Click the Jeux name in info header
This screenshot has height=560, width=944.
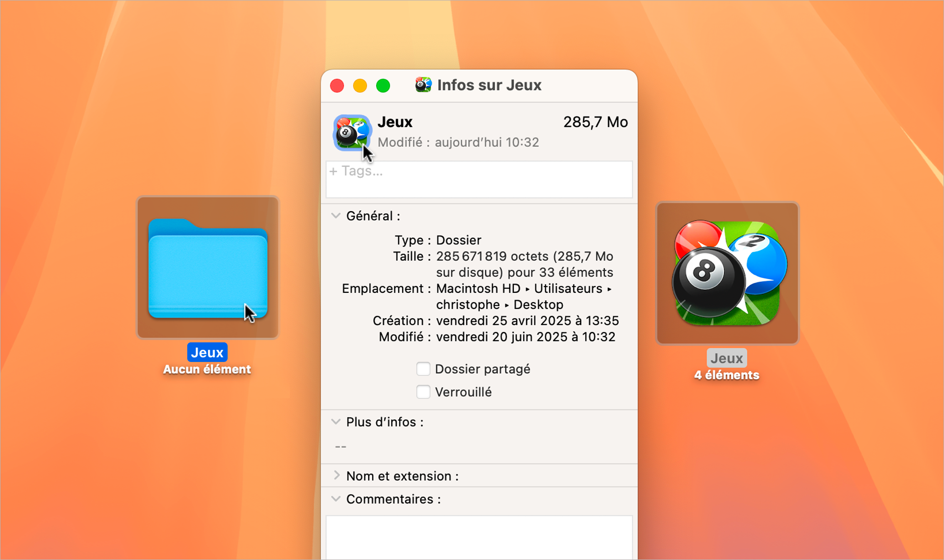click(x=395, y=122)
